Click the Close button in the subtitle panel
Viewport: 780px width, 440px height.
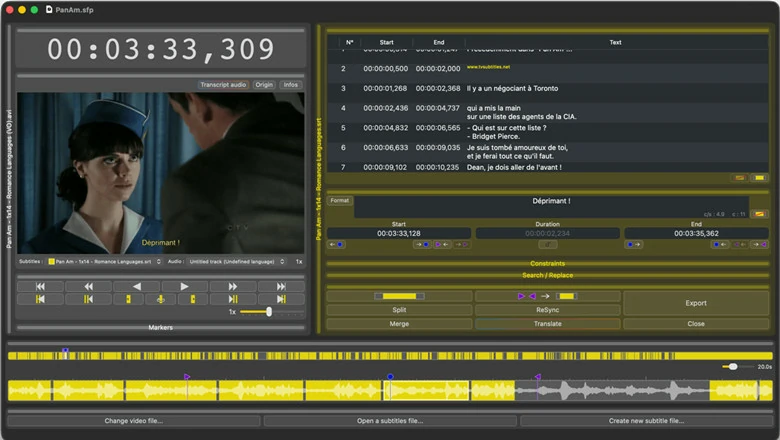[x=696, y=324]
